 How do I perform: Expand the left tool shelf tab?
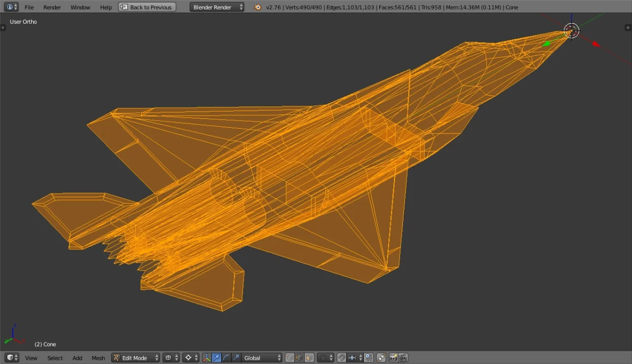3,27
